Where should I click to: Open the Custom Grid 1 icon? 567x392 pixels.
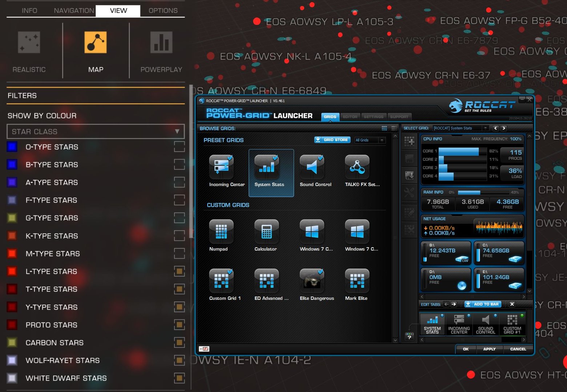222,281
